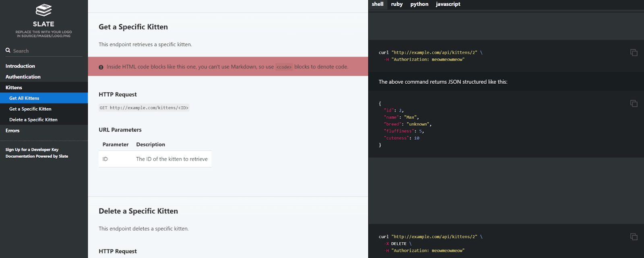
Task: Copy the curl DELETE command
Action: click(x=634, y=237)
